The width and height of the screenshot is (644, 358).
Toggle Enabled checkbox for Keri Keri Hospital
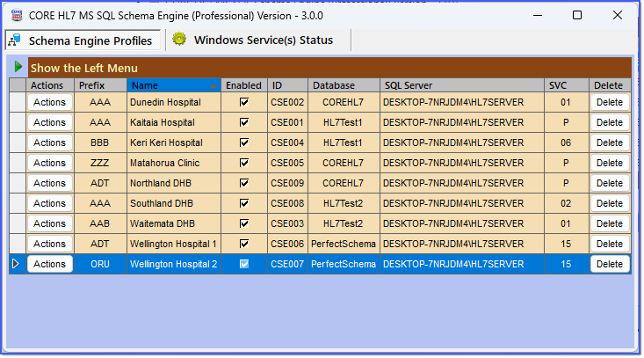click(244, 142)
